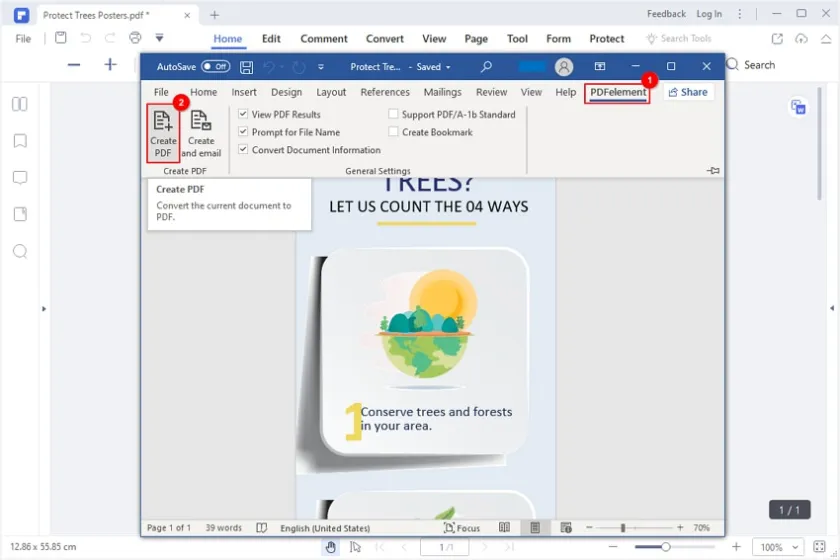Click the Share button in Word
840x560 pixels.
[688, 92]
